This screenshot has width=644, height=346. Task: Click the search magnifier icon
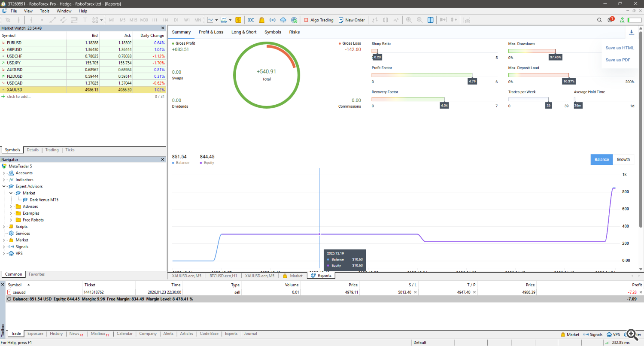[600, 20]
